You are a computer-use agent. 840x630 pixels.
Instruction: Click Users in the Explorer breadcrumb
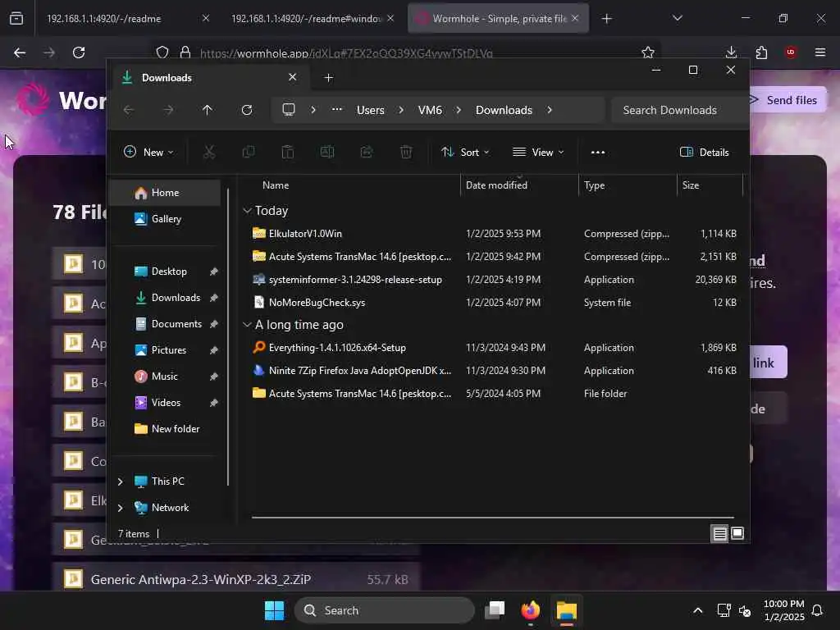(371, 110)
